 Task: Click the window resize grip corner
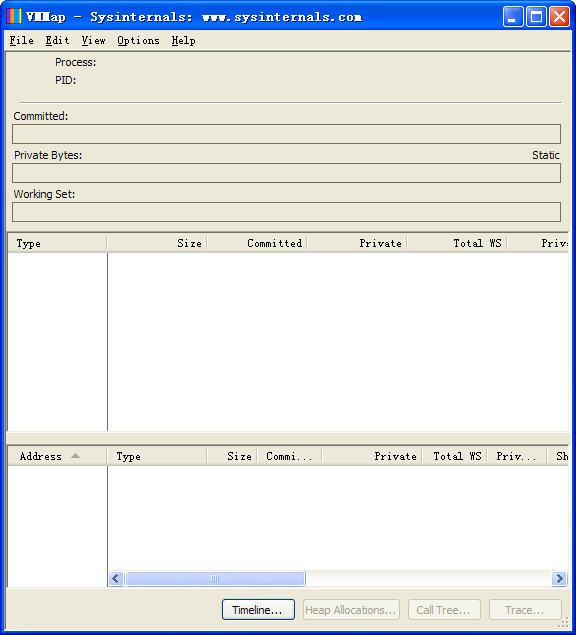[x=564, y=623]
